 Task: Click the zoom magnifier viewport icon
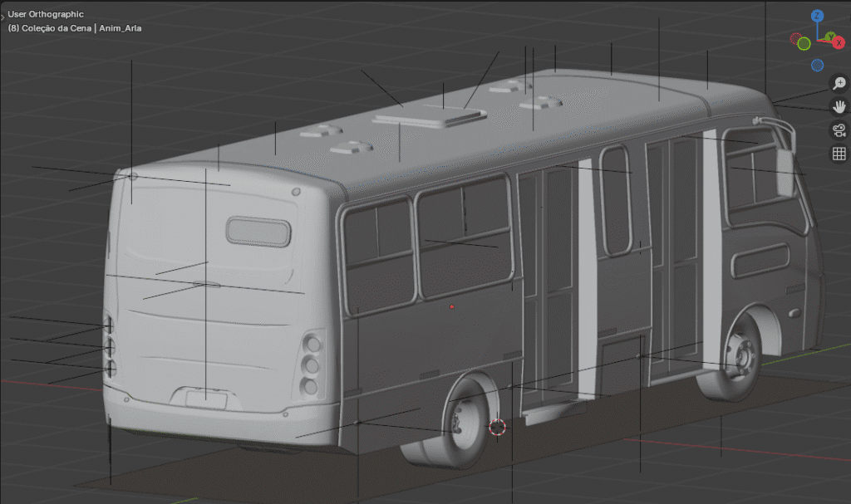tap(839, 84)
